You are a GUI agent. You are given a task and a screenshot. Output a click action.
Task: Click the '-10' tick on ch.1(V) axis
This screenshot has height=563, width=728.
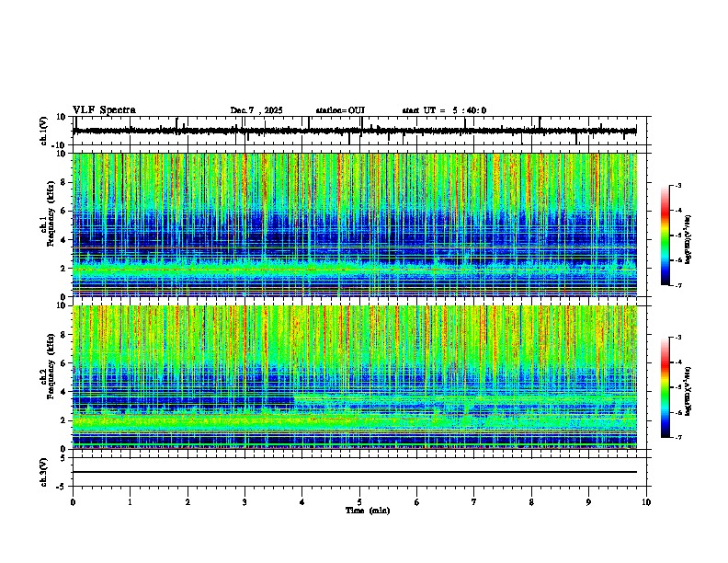[x=60, y=145]
